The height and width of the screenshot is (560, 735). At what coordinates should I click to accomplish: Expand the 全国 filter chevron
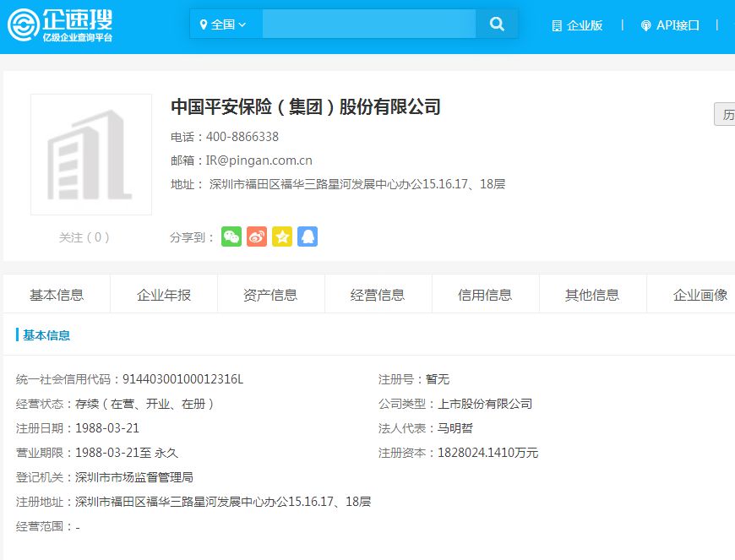241,24
